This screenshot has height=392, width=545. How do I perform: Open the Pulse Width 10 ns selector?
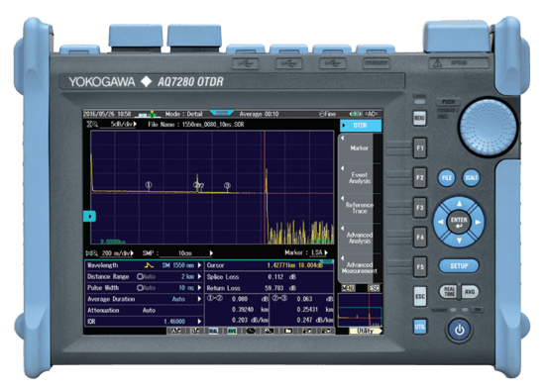pos(145,288)
